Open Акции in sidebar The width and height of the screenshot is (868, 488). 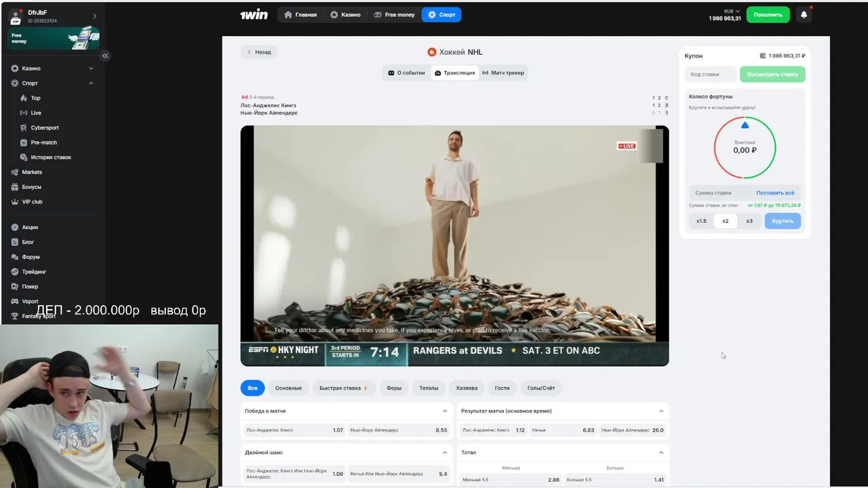30,227
